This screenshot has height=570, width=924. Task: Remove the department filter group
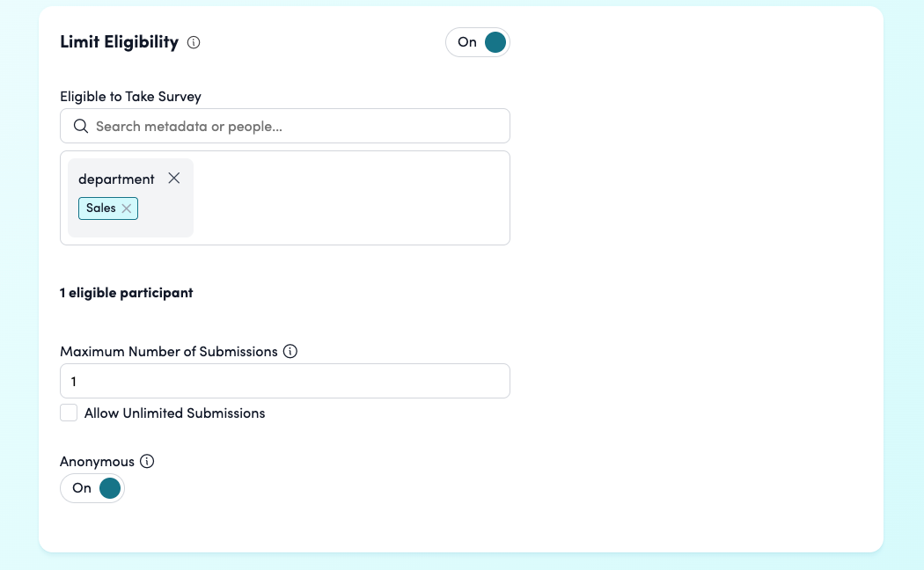(174, 179)
